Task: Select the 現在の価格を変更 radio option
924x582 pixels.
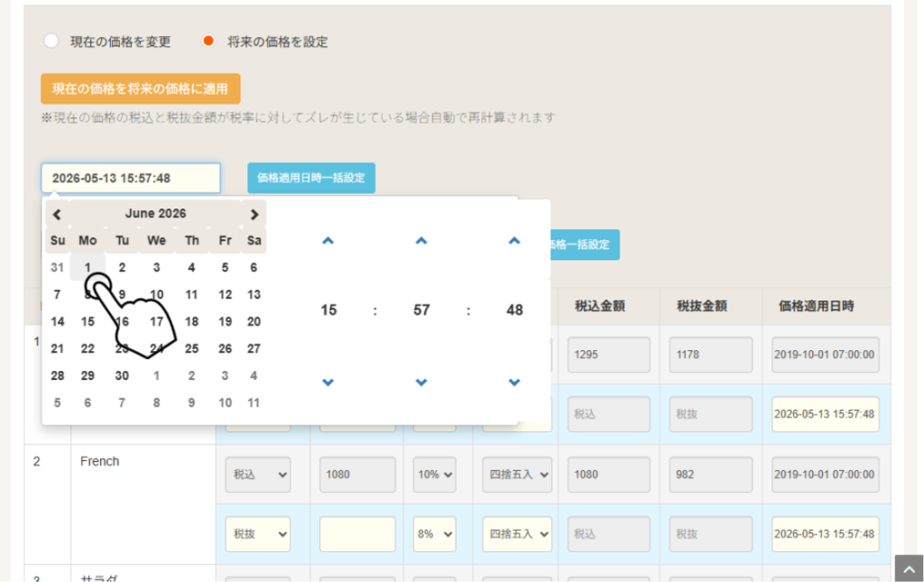Action: [x=51, y=41]
